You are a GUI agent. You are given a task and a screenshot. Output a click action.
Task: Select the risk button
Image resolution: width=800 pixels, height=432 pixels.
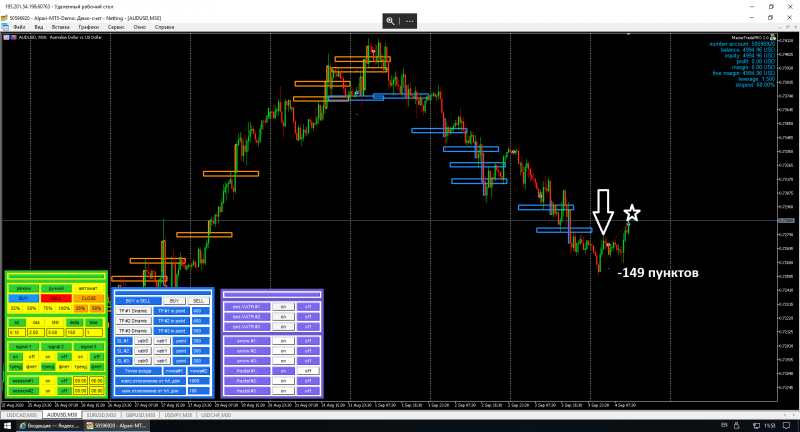coord(36,322)
